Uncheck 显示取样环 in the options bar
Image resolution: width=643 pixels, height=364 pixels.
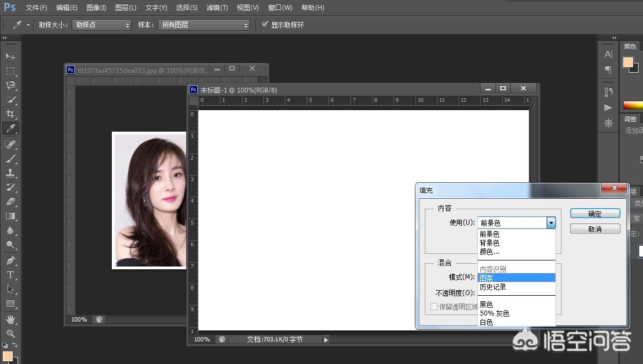point(265,24)
